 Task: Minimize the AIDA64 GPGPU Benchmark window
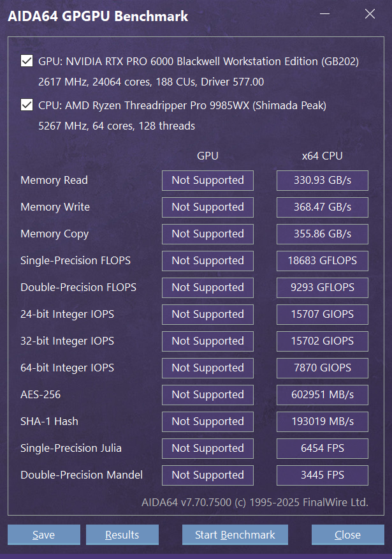pos(324,14)
